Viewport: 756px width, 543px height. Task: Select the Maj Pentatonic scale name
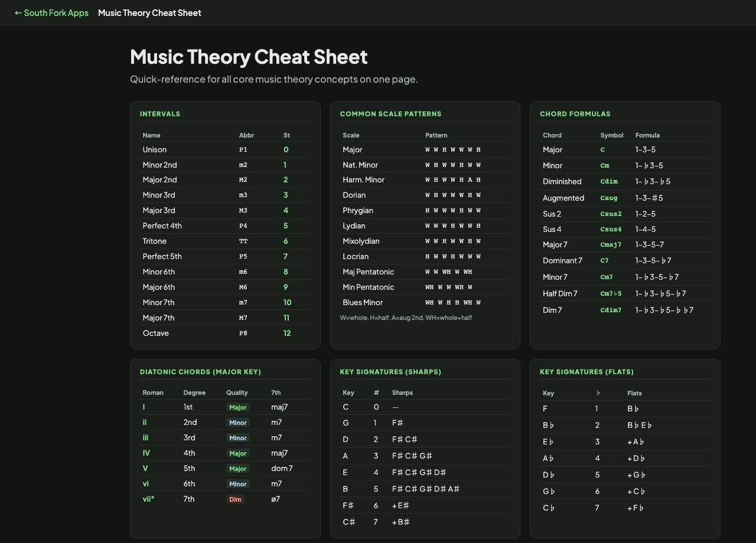pos(368,271)
